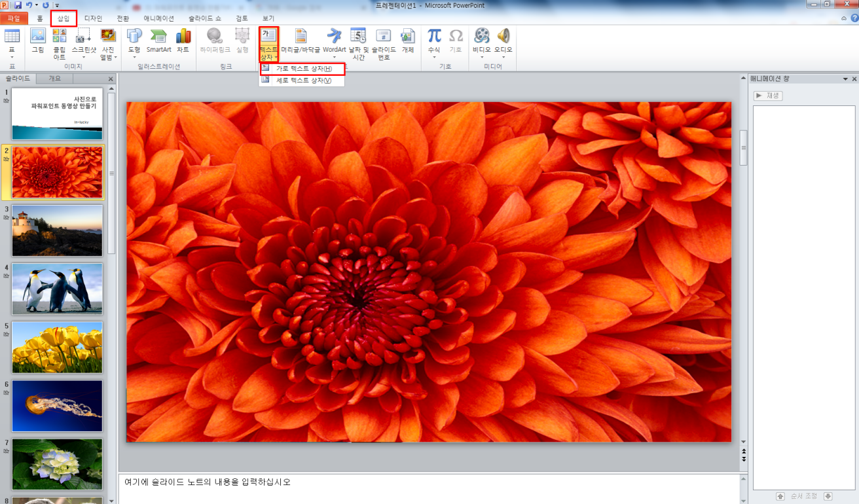The image size is (859, 504).
Task: Expand the 비디오 dropdown arrow
Action: click(482, 58)
